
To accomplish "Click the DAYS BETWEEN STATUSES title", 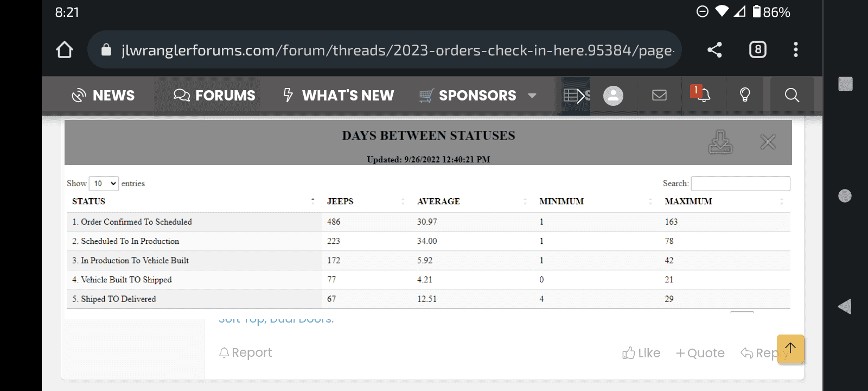I will click(x=429, y=136).
